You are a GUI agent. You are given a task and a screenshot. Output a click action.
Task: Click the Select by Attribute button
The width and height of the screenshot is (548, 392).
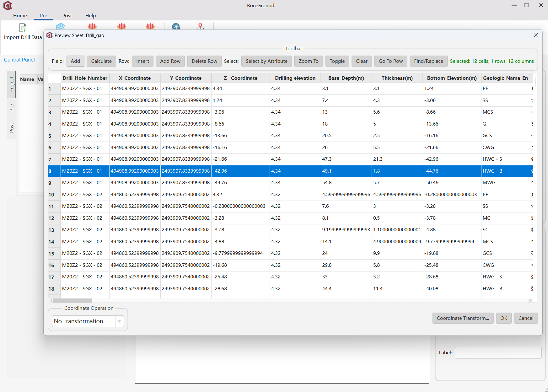point(266,61)
